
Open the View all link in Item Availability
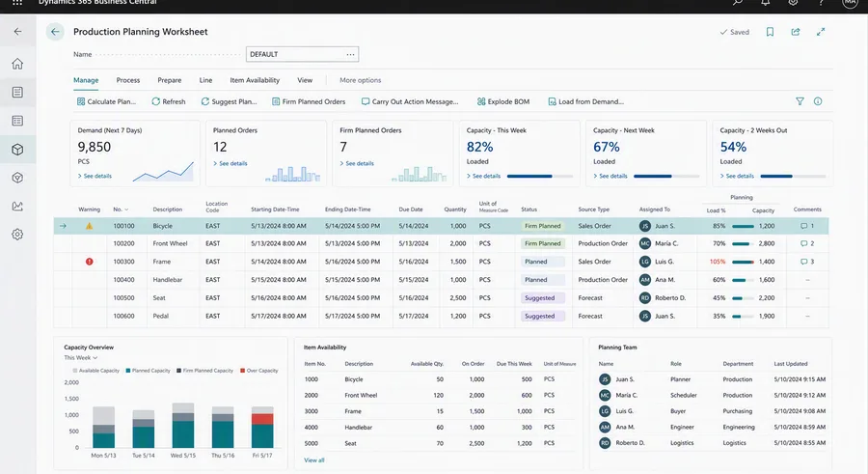click(x=313, y=460)
